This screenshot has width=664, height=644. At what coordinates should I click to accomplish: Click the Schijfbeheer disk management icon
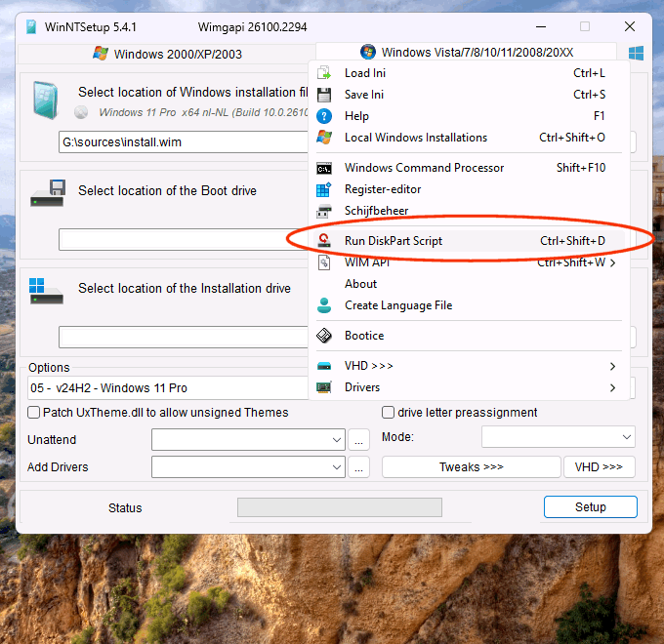pos(324,211)
